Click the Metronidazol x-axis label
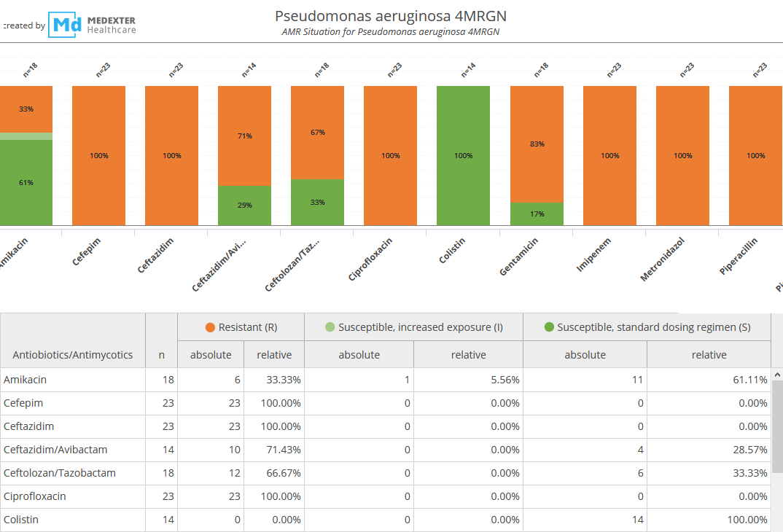 point(663,260)
